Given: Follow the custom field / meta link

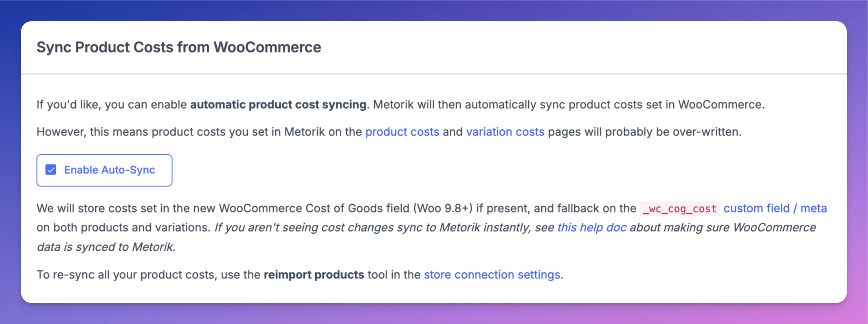Looking at the screenshot, I should (x=775, y=208).
